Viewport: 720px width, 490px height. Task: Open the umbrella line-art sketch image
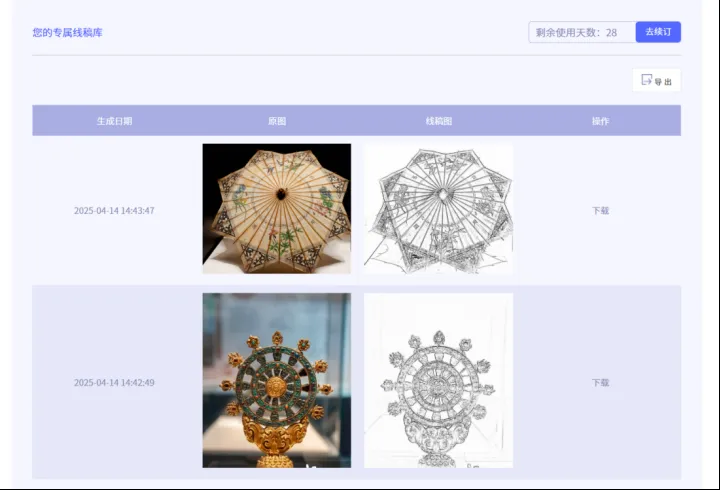(x=439, y=208)
